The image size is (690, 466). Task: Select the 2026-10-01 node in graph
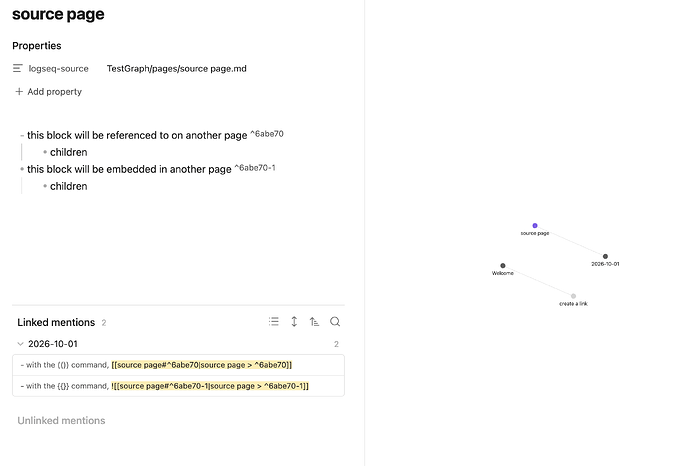click(605, 256)
